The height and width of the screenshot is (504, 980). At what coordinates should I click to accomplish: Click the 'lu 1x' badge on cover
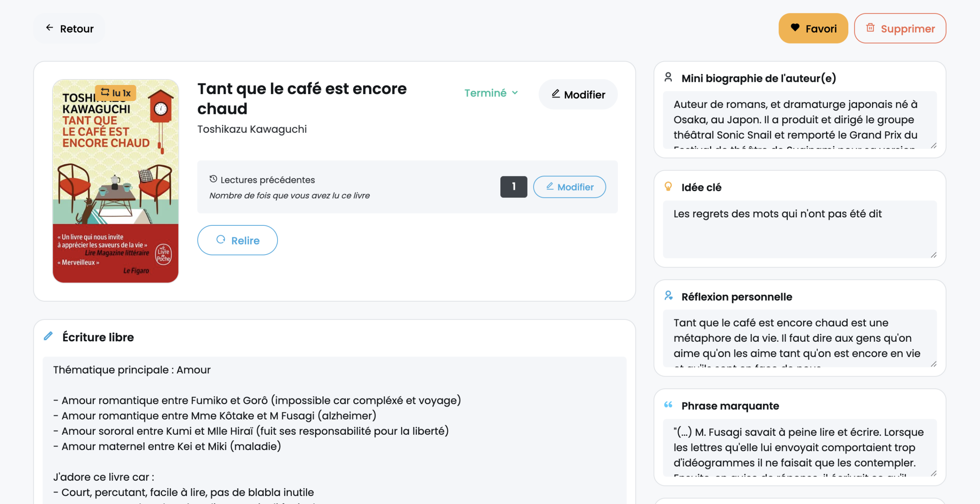[x=116, y=93]
